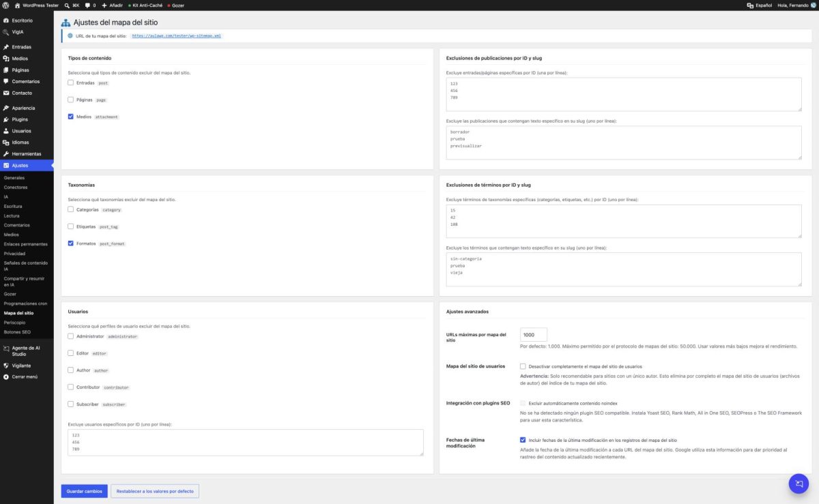Click the term ID exclusions textarea
The image size is (819, 504).
pos(624,221)
